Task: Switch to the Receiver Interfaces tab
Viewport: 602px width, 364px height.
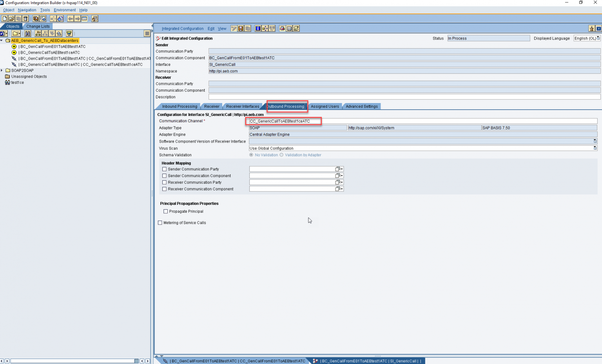Action: tap(243, 106)
